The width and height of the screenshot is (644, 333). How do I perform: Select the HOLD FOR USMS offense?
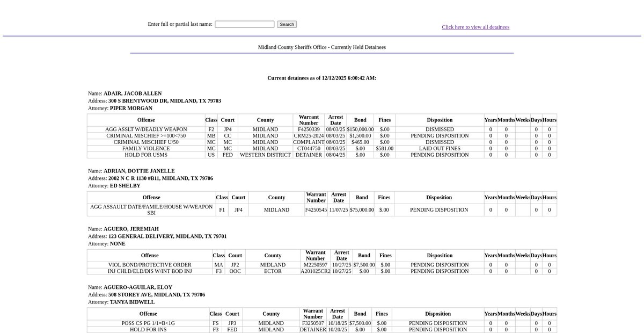(x=146, y=155)
